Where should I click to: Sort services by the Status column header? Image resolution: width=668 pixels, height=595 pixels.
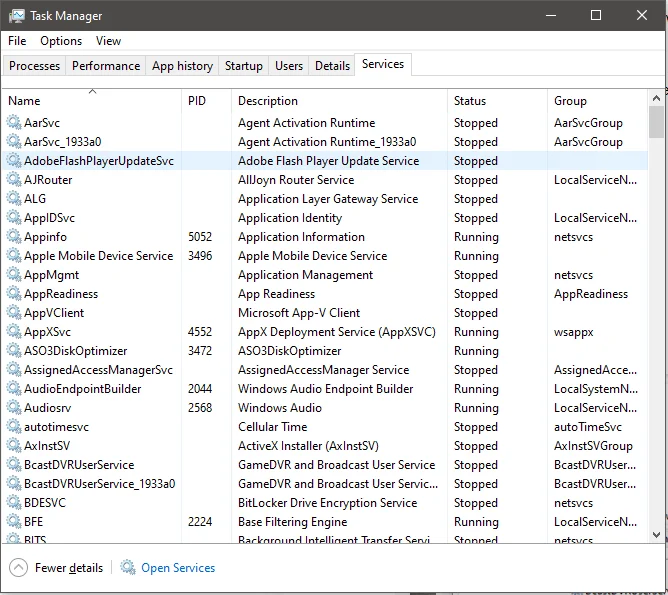pos(470,101)
